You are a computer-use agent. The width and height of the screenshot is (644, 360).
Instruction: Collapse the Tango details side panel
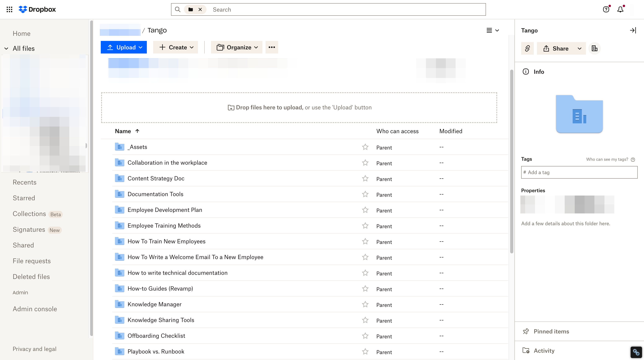tap(633, 30)
